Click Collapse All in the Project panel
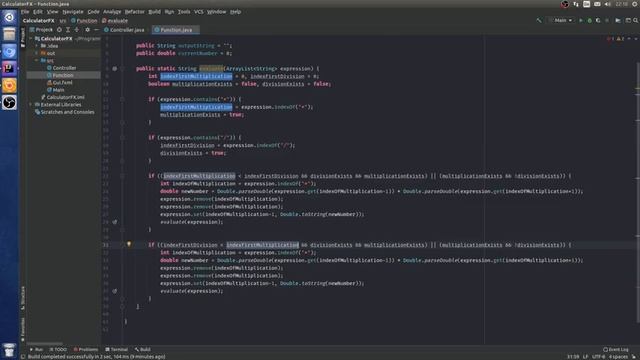 (x=76, y=30)
